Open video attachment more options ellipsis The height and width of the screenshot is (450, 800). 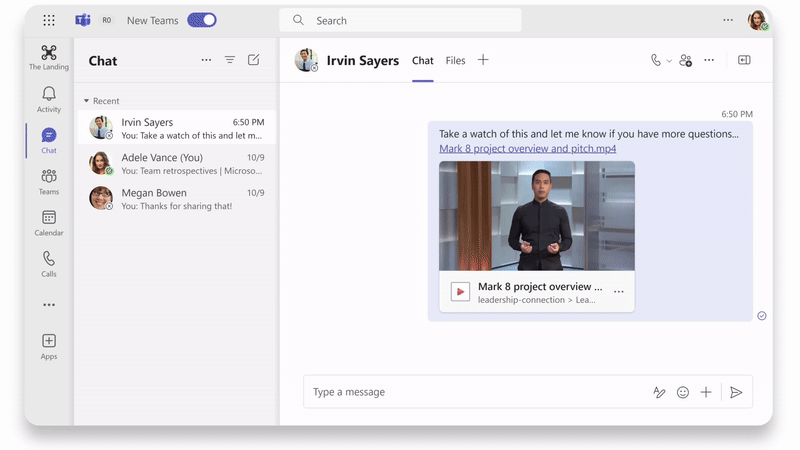coord(619,292)
